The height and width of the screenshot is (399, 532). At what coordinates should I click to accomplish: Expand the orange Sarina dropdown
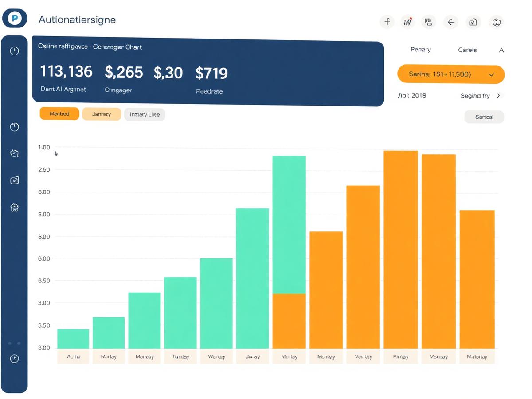[x=451, y=74]
